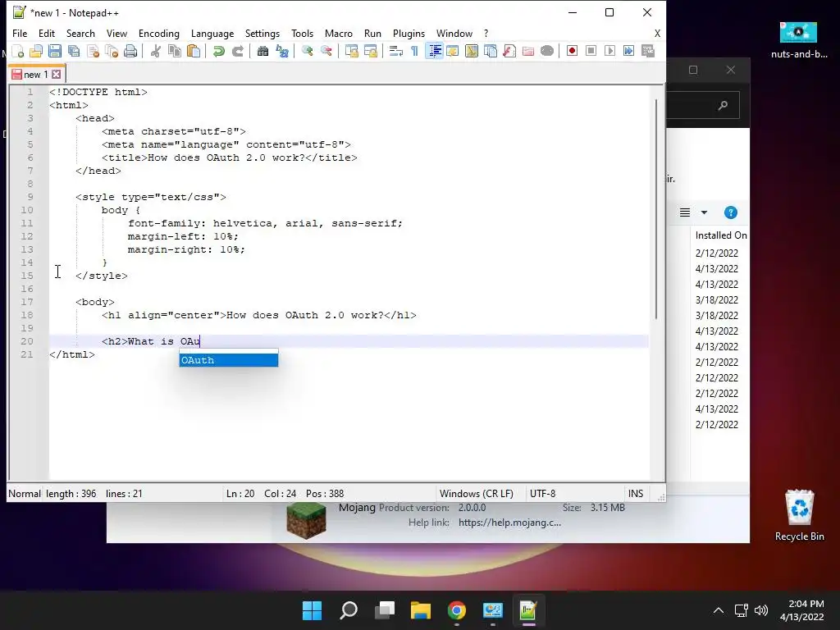Toggle synchronize horizontal scrolling icon
The height and width of the screenshot is (630, 840).
(370, 51)
